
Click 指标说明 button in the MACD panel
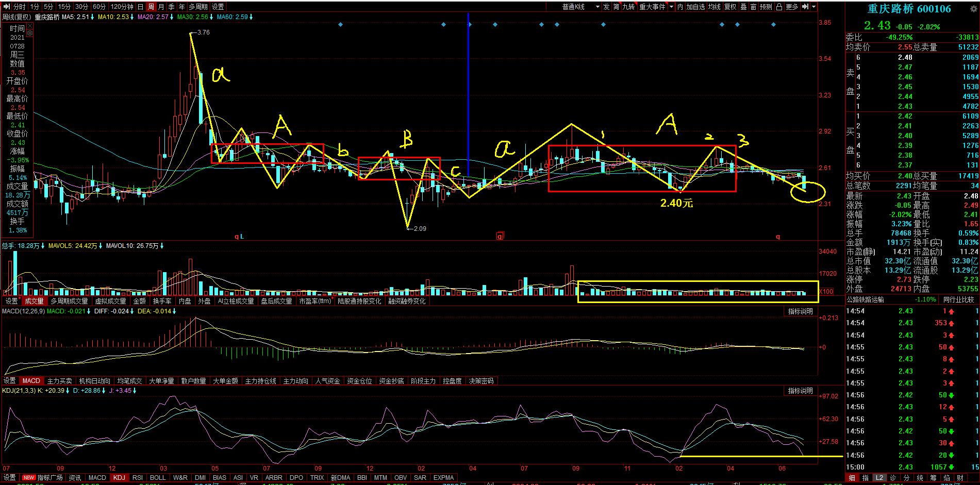(x=800, y=311)
